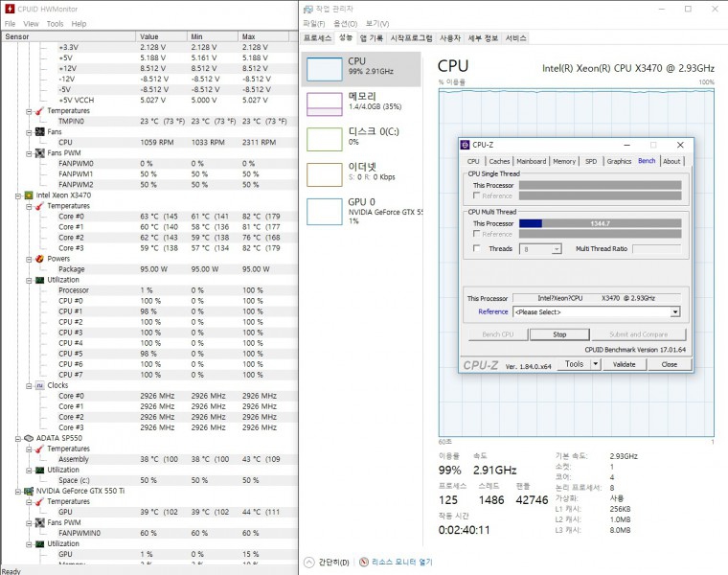Open the 서비스 tab in Task Manager

[x=515, y=38]
